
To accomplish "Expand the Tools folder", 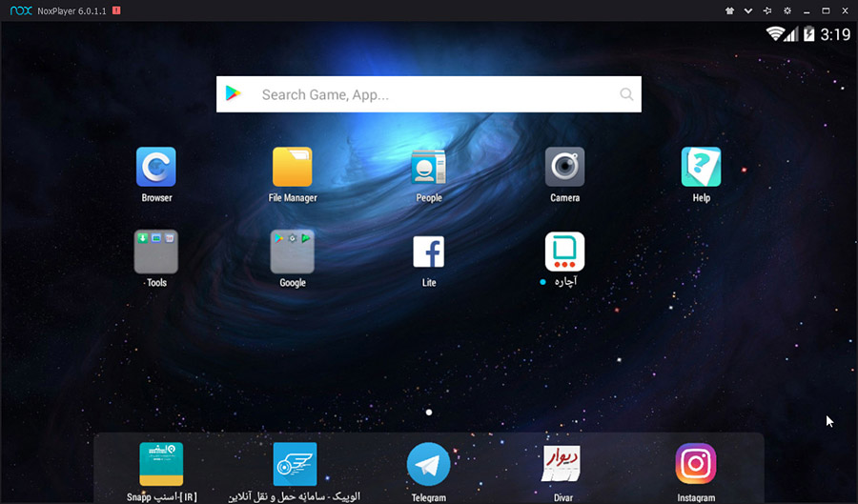I will coord(156,252).
